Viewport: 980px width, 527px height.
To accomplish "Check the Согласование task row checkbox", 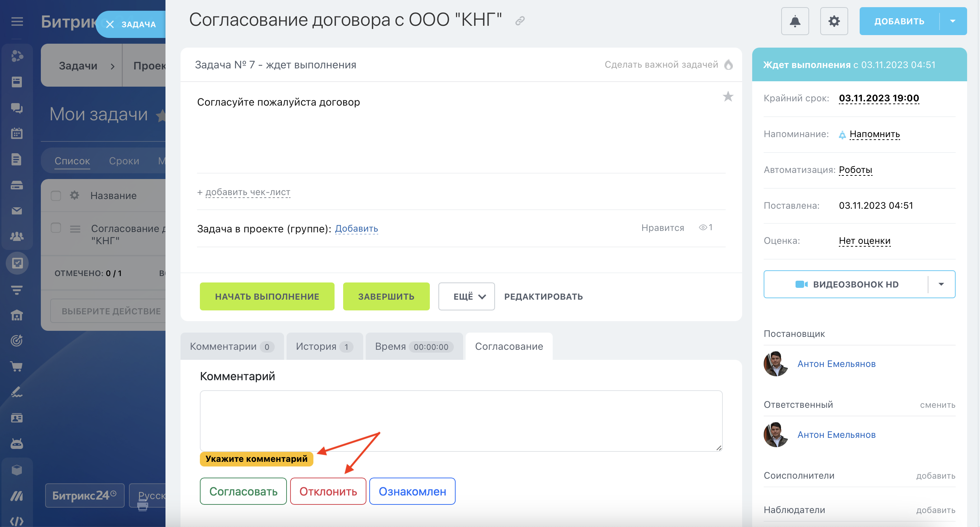I will [56, 228].
